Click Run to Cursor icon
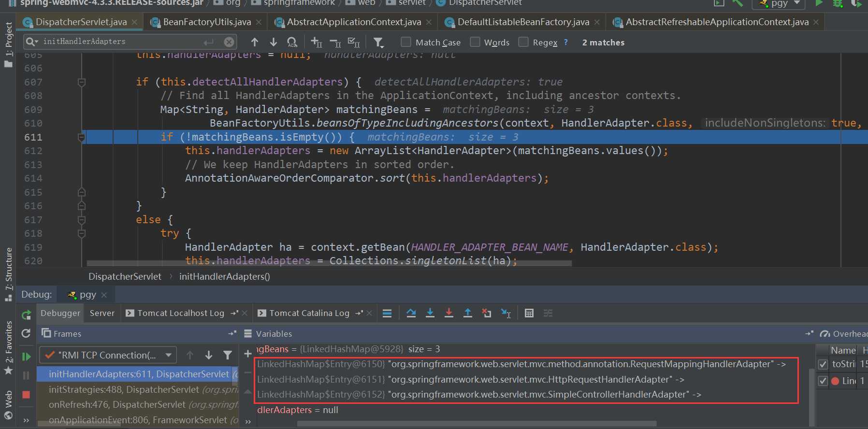The height and width of the screenshot is (429, 868). point(506,313)
